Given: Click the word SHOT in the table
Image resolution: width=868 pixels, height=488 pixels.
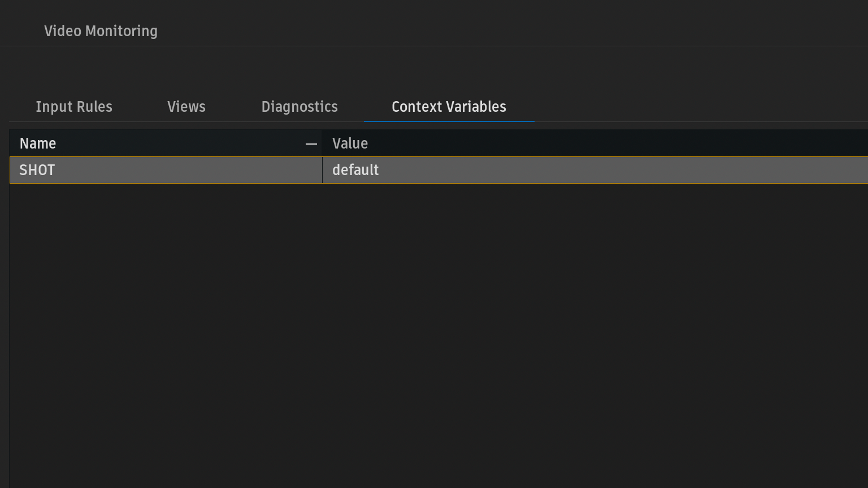Looking at the screenshot, I should point(37,170).
